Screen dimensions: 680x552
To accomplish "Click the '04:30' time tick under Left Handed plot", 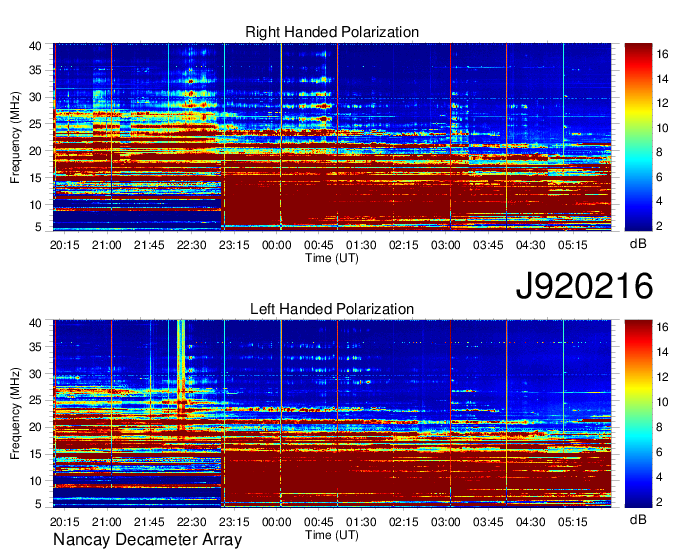I will click(531, 522).
